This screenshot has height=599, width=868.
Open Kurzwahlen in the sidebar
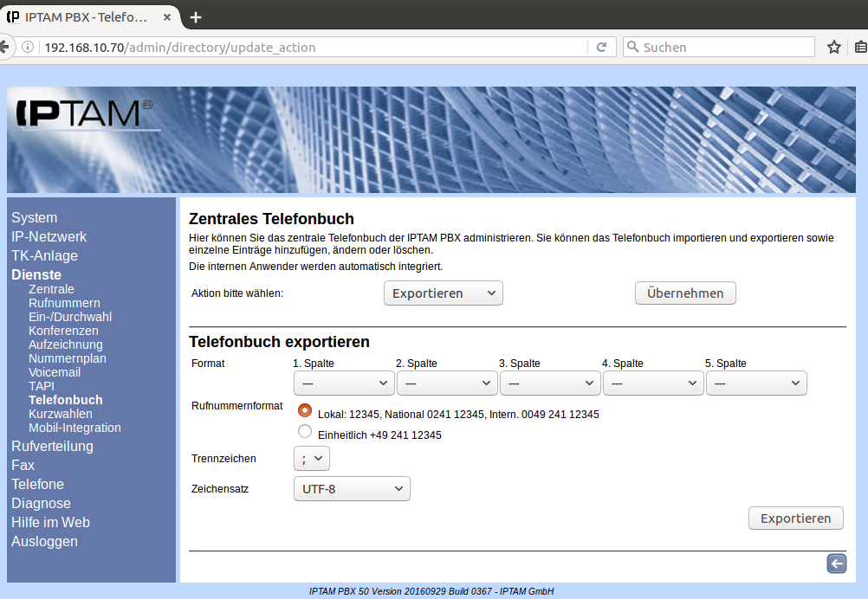[61, 414]
